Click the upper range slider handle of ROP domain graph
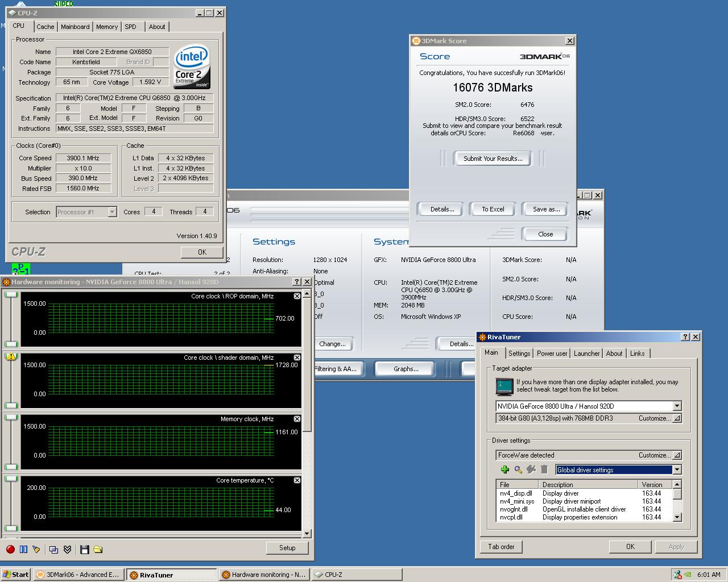This screenshot has height=582, width=728. pyautogui.click(x=11, y=294)
